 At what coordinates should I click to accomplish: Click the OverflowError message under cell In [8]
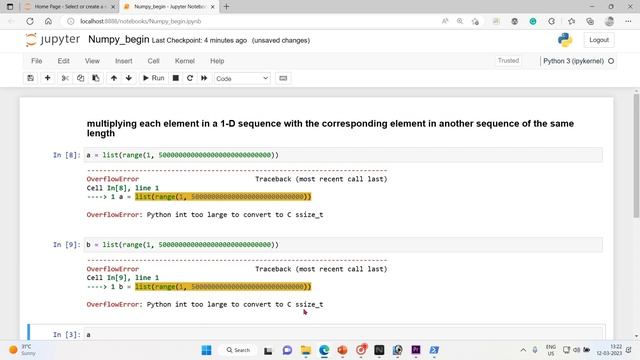(x=204, y=215)
